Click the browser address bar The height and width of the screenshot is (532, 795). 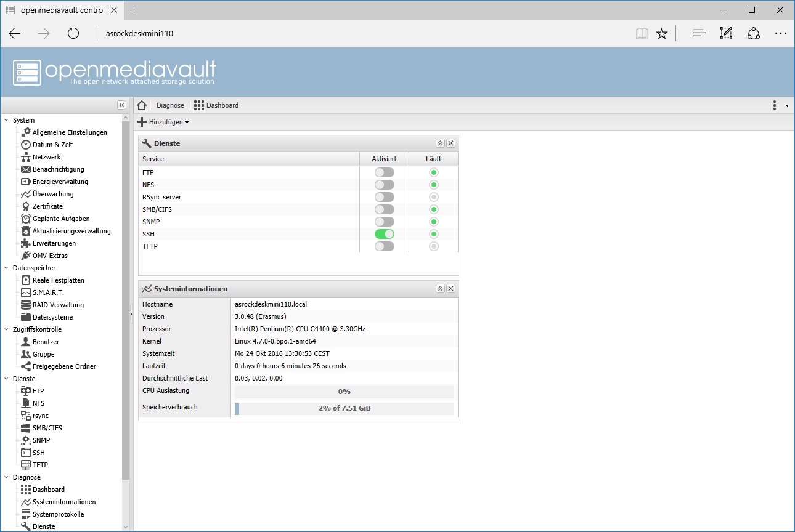pyautogui.click(x=364, y=33)
